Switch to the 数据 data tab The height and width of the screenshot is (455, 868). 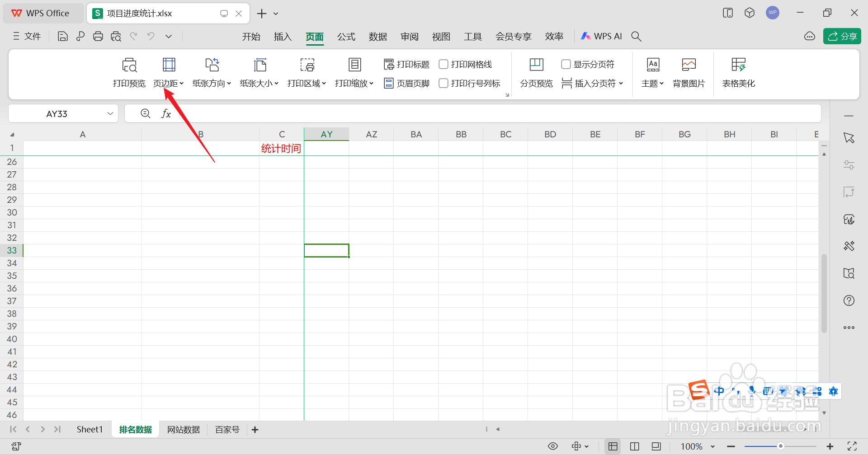pos(378,37)
